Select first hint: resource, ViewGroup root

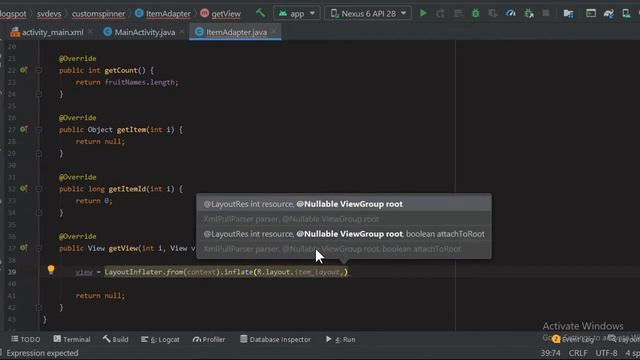click(x=344, y=204)
